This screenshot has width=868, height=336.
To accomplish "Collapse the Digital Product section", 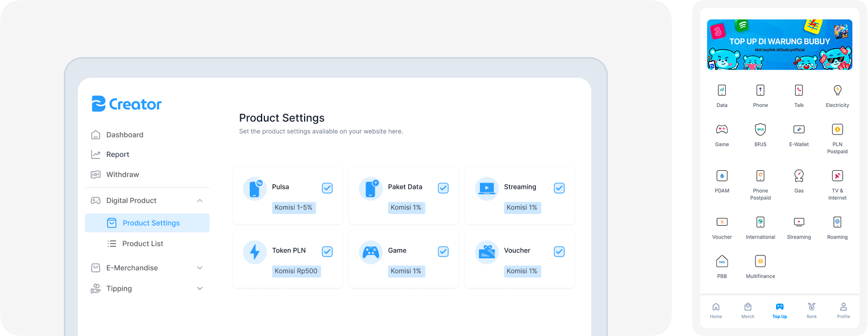I will 200,200.
